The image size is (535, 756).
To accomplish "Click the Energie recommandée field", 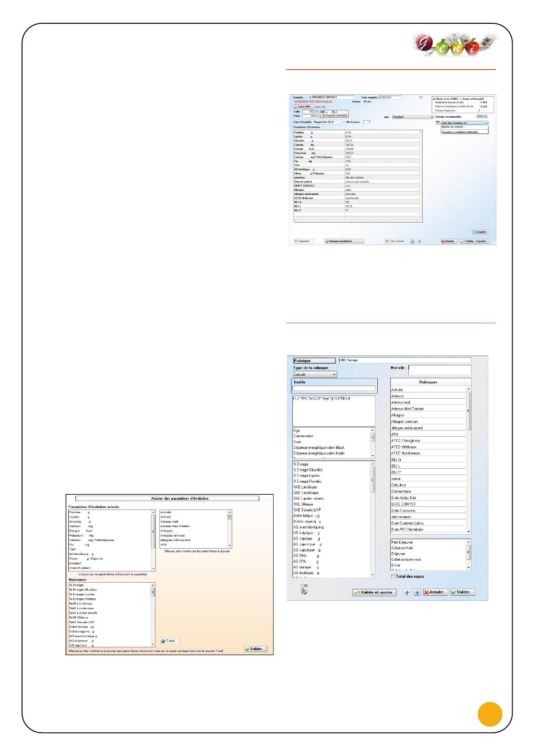I will coord(482,117).
